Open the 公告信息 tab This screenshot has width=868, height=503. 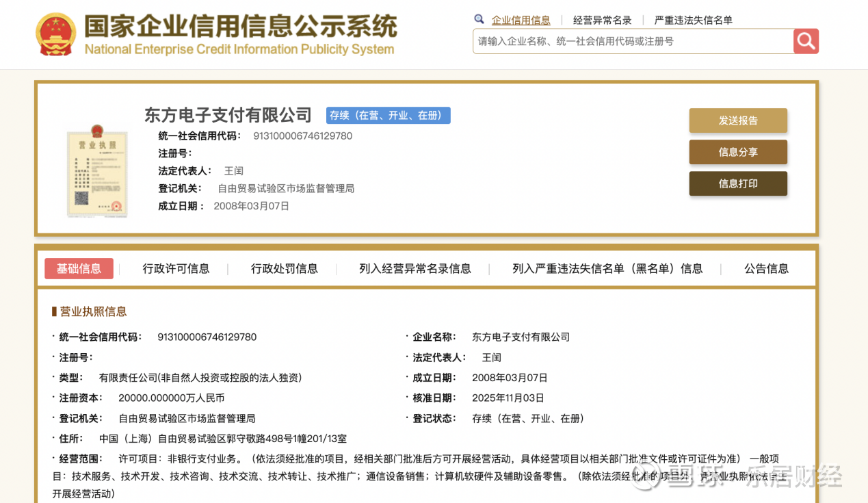(766, 268)
